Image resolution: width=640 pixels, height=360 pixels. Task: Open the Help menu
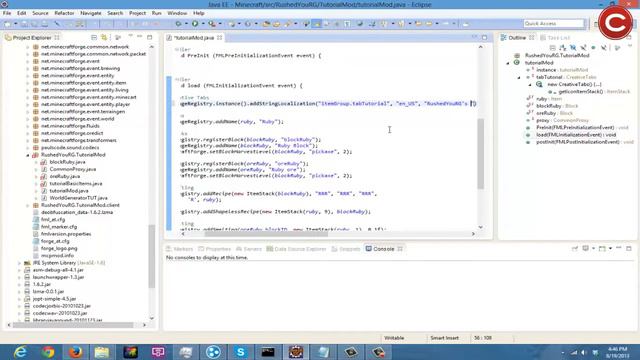point(198,13)
